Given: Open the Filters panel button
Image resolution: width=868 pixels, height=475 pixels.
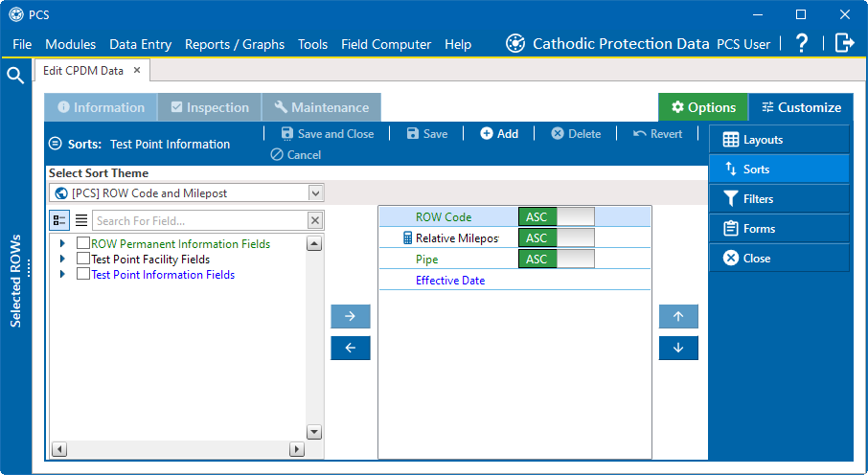Looking at the screenshot, I should (779, 199).
